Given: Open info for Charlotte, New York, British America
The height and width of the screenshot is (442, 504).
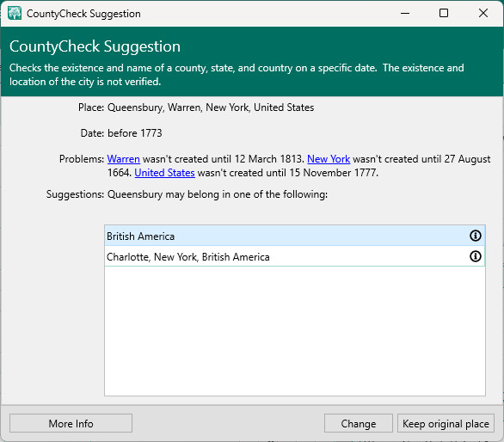Looking at the screenshot, I should click(x=476, y=256).
